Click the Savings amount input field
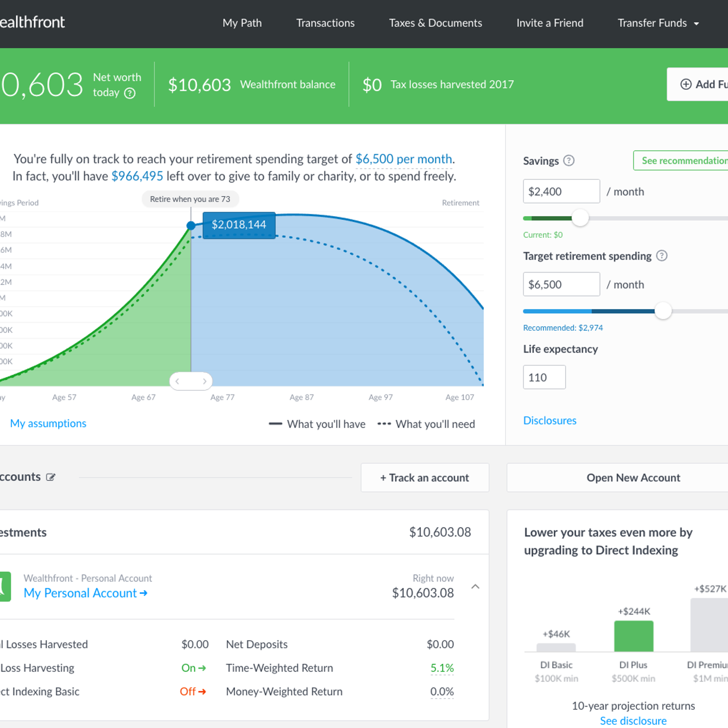This screenshot has width=728, height=728. coord(561,191)
